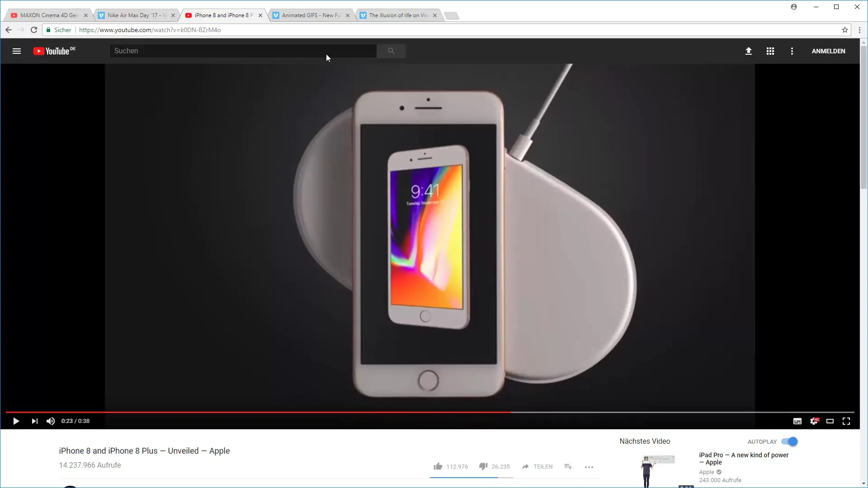Image resolution: width=868 pixels, height=488 pixels.
Task: Go forward in browser history
Action: [21, 30]
